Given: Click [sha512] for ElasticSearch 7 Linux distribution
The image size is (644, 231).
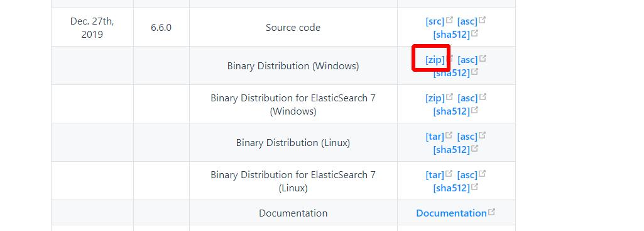Looking at the screenshot, I should (x=451, y=188).
